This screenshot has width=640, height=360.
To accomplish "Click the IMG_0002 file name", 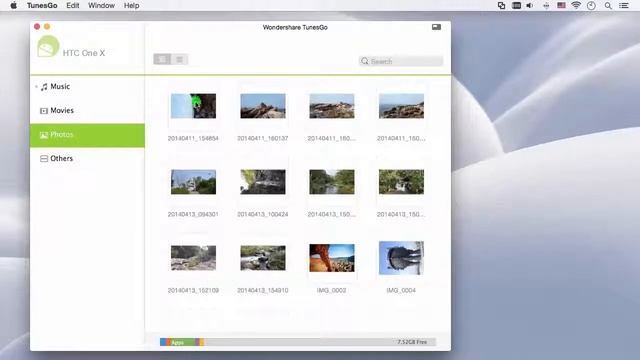I will (x=331, y=290).
